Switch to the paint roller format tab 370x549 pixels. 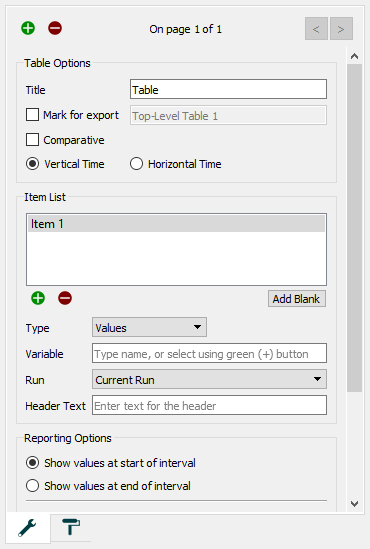pos(71,527)
